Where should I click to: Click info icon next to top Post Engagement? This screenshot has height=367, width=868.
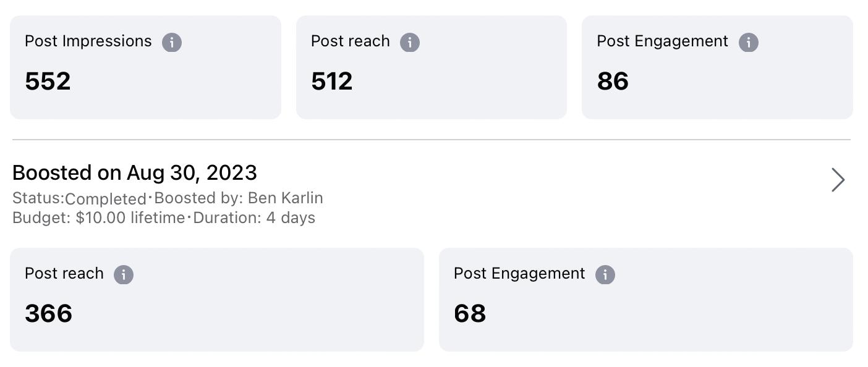pyautogui.click(x=748, y=42)
